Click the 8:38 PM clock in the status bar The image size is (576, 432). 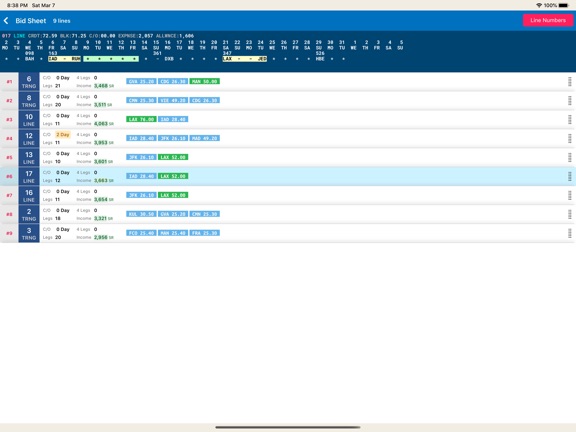click(17, 6)
